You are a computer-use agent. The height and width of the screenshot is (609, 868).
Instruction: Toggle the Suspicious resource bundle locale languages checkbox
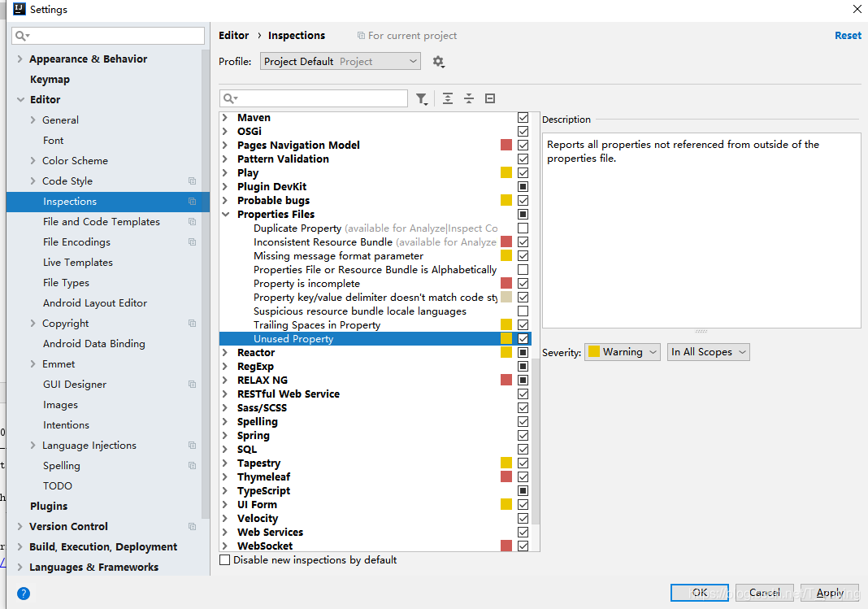(523, 311)
